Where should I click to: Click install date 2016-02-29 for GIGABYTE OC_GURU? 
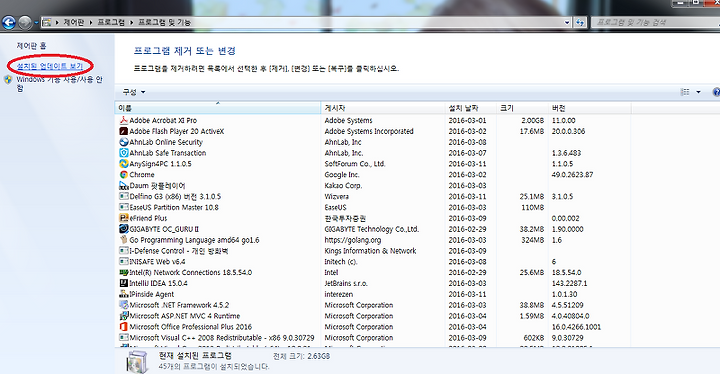[x=467, y=229]
